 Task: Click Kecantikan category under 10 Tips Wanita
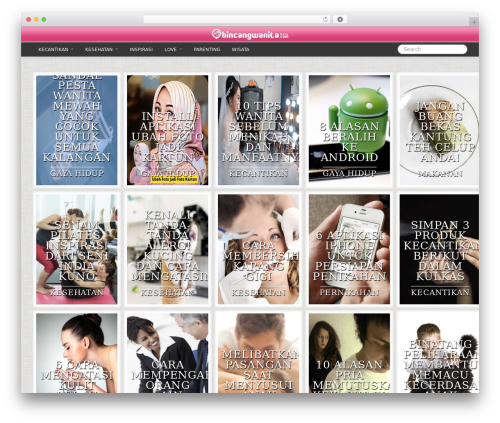pyautogui.click(x=258, y=173)
